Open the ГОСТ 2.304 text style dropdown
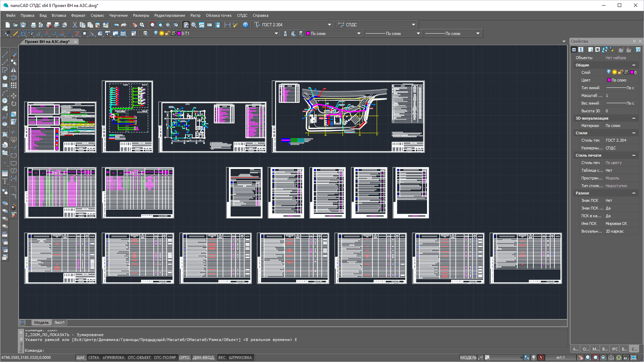The height and width of the screenshot is (362, 644). click(329, 25)
